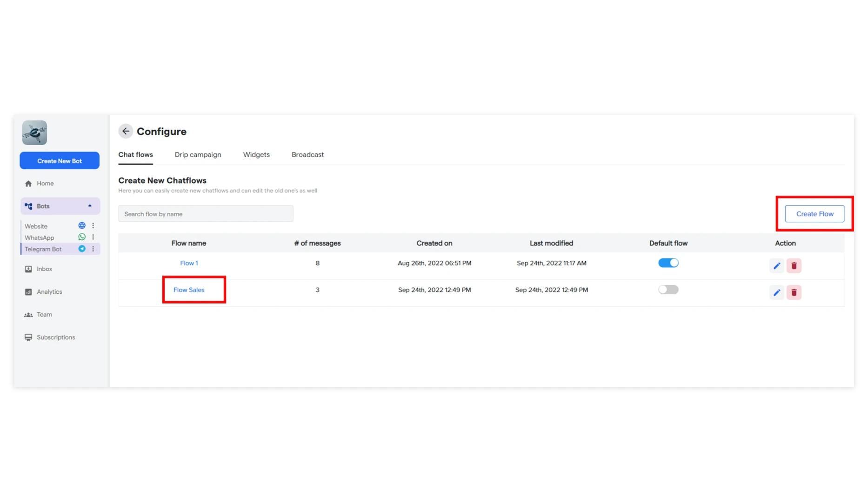Open the Flow Sales link
868x502 pixels.
(x=189, y=290)
